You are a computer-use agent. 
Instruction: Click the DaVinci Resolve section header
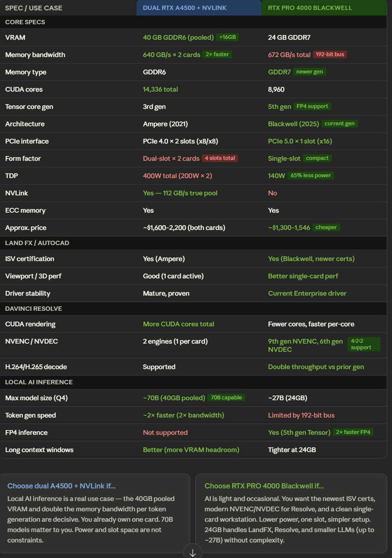coord(34,309)
